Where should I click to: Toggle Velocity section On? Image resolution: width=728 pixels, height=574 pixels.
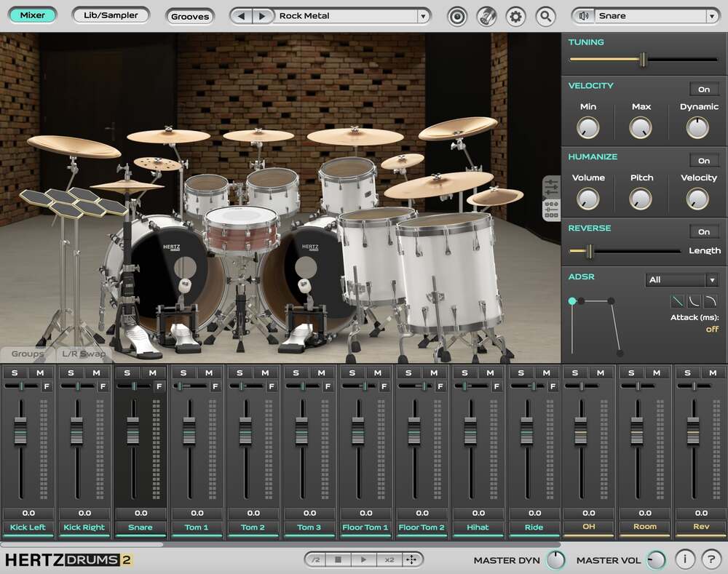tap(704, 89)
